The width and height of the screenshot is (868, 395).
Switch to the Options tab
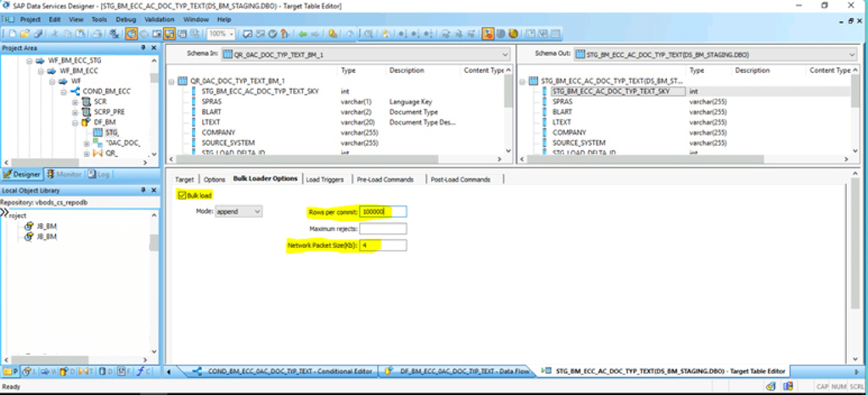tap(215, 179)
